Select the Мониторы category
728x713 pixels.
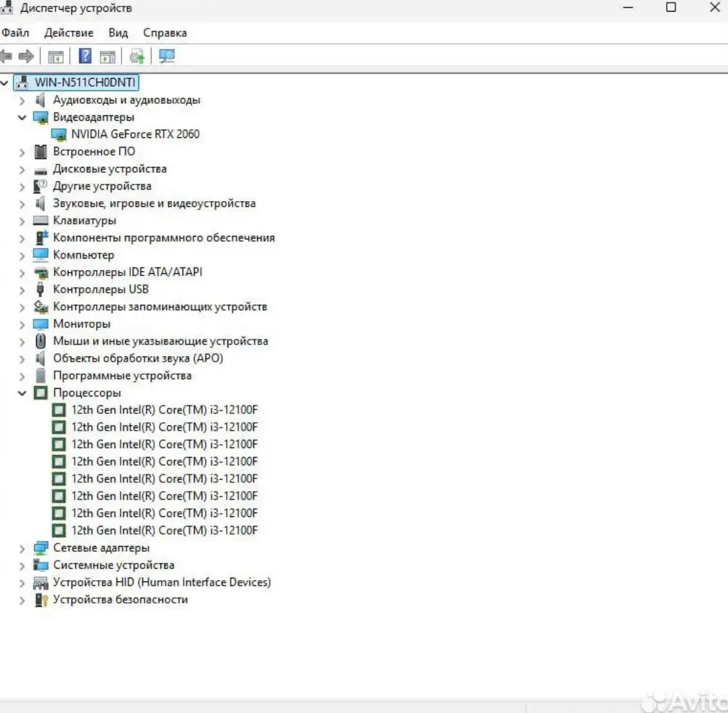tap(82, 324)
